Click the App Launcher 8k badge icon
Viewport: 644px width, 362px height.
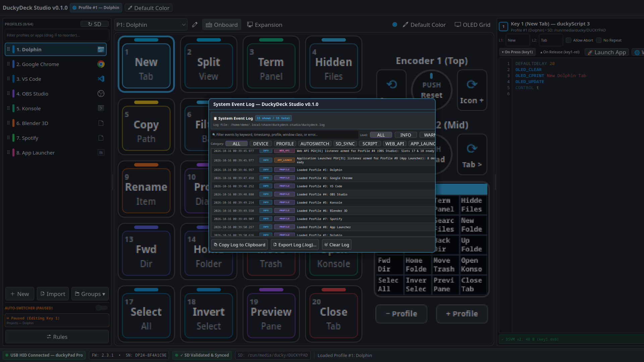(101, 153)
